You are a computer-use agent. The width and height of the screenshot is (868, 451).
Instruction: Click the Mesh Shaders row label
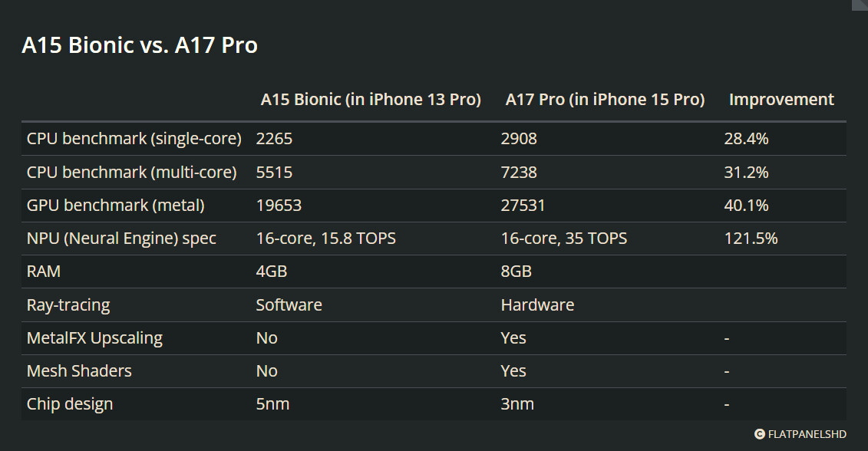79,370
